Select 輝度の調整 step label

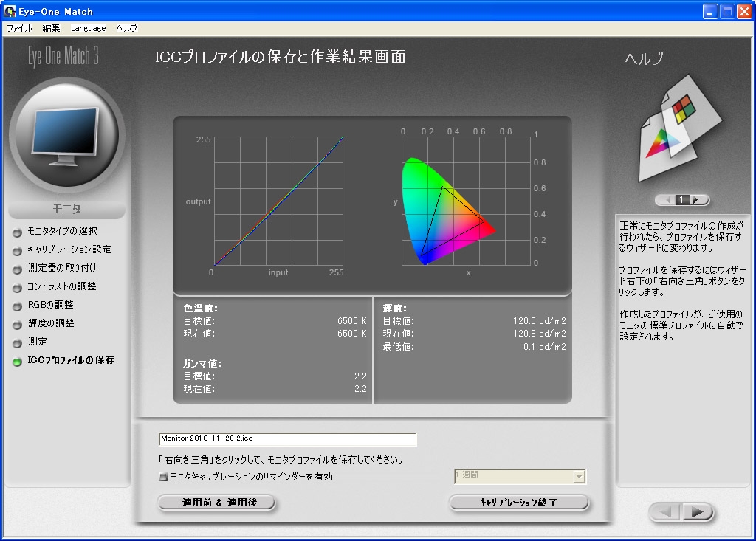tap(51, 323)
